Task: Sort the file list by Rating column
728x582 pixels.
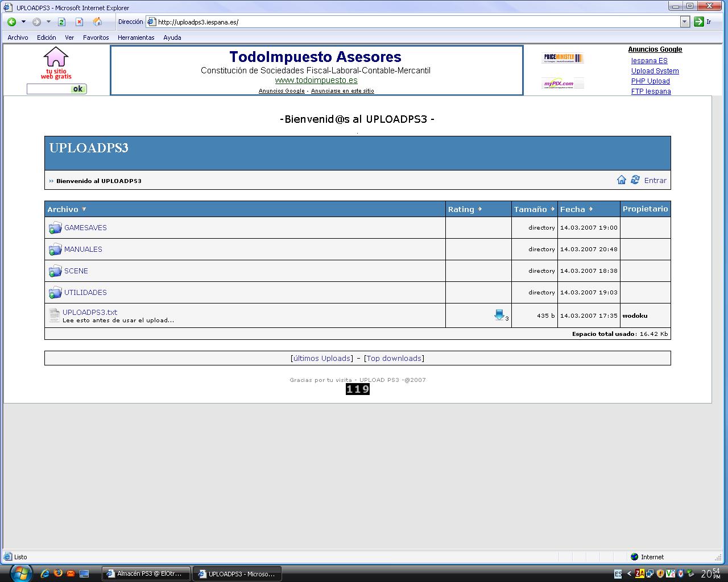Action: pos(465,209)
